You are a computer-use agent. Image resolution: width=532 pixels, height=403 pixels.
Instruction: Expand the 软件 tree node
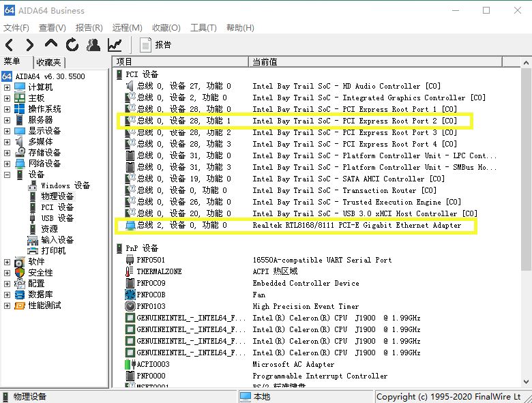coord(7,262)
